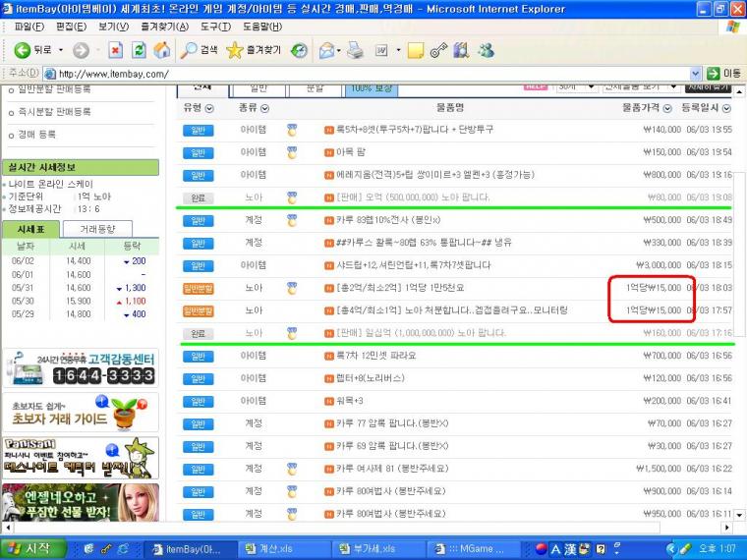Click the Edit document toolbar icon
Viewport: 747px width, 560px height.
381,50
